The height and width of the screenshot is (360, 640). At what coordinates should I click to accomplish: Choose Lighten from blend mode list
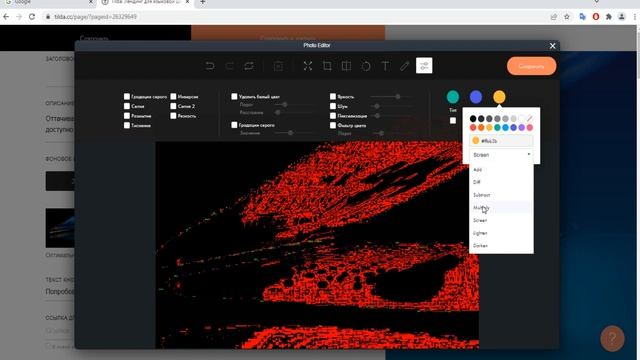501,233
